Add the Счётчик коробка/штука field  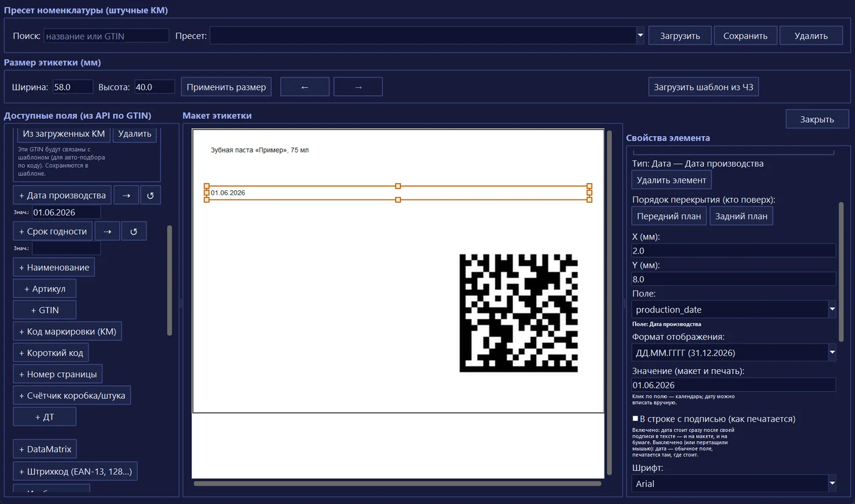tap(72, 395)
